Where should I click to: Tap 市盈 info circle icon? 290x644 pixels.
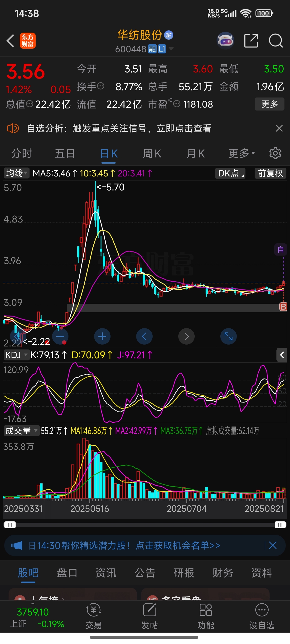click(x=177, y=104)
